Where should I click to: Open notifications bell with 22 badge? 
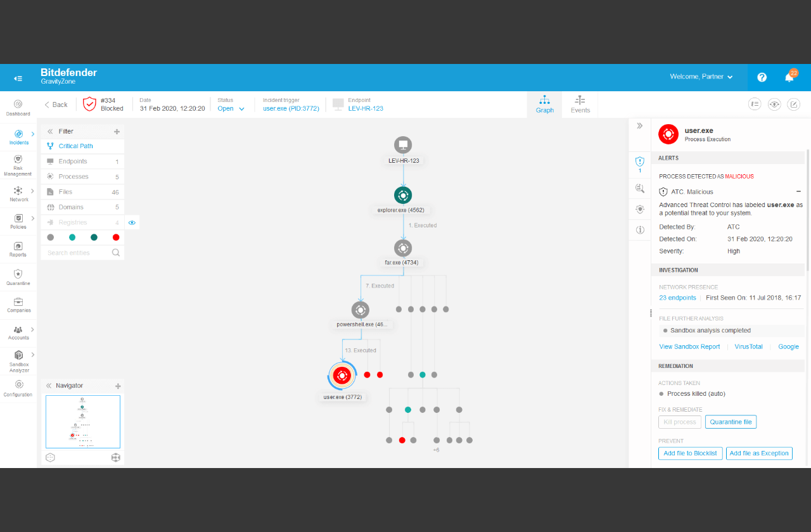pyautogui.click(x=789, y=77)
